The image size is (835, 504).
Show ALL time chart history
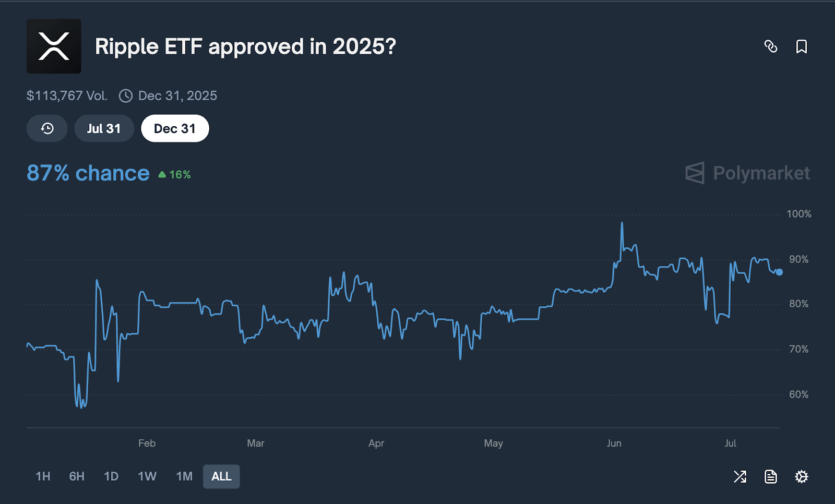tap(221, 476)
